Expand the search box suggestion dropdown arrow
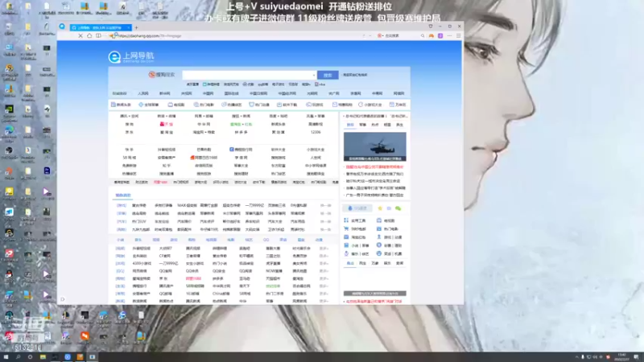The image size is (644, 362). click(x=314, y=75)
